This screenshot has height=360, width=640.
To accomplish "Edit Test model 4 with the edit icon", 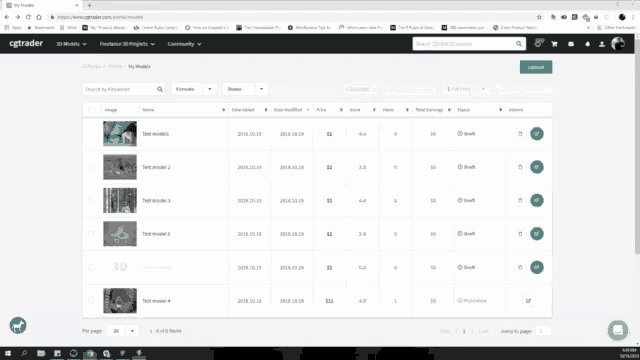I will tap(528, 301).
